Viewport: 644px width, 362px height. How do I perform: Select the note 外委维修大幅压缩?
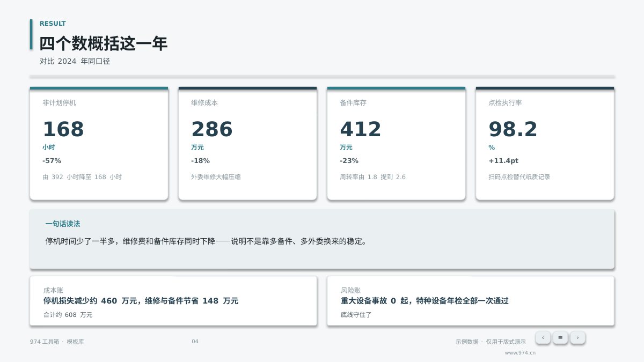[x=216, y=177]
